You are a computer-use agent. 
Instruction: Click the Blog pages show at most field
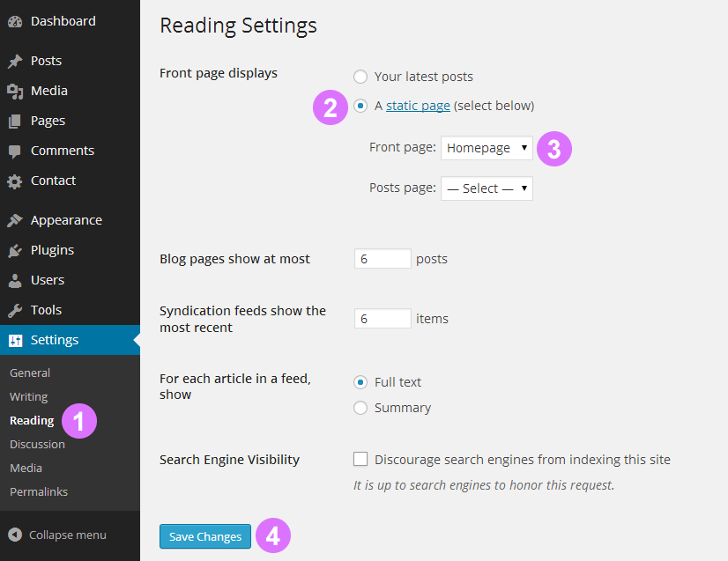(383, 258)
